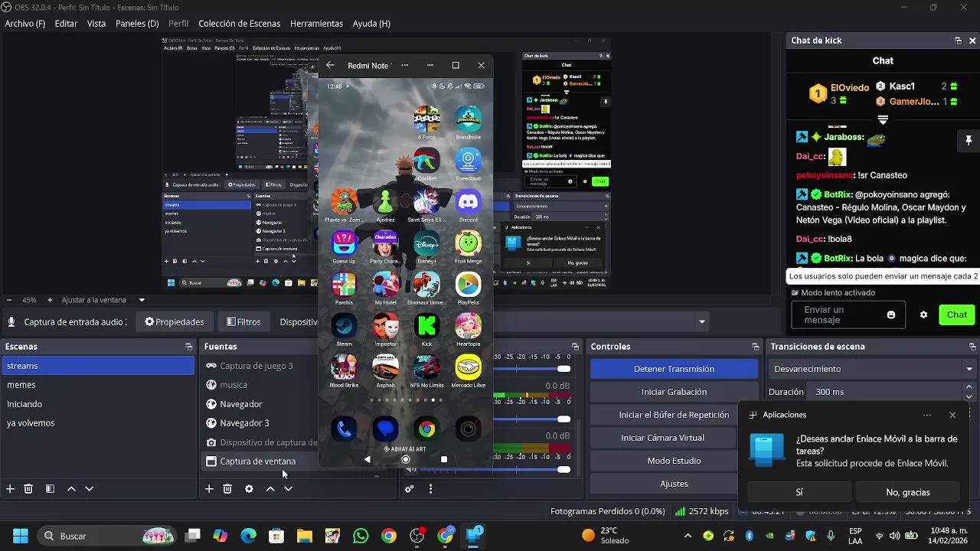Collapse the chat leaderboard with the down chevron
This screenshot has width=980, height=551.
[883, 119]
